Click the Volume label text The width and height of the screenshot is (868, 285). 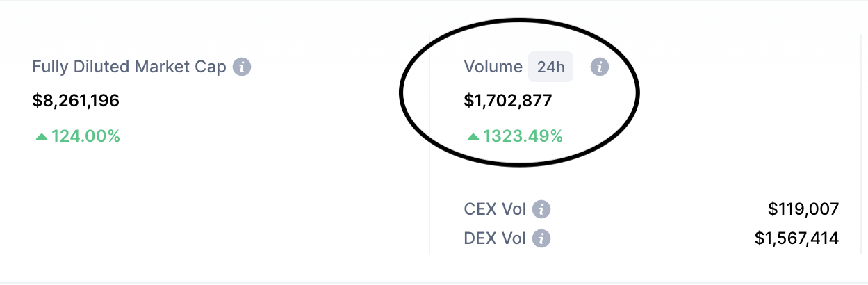493,67
